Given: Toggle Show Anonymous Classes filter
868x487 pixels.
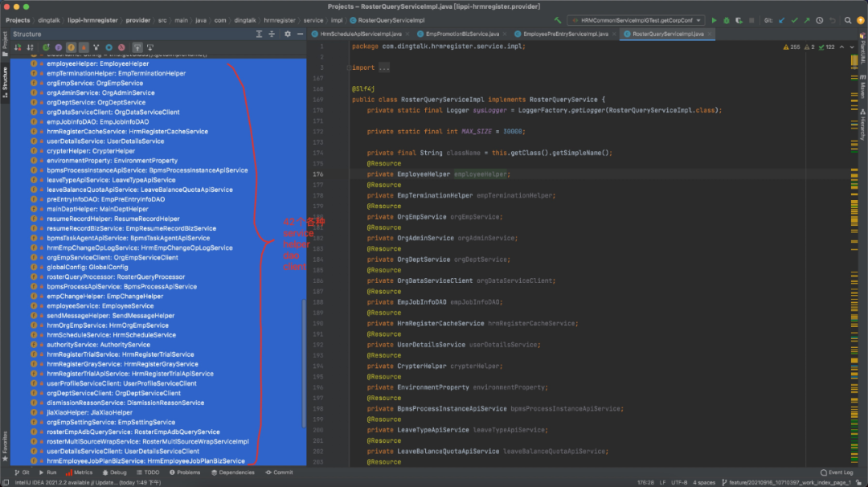Looking at the screenshot, I should coord(108,47).
